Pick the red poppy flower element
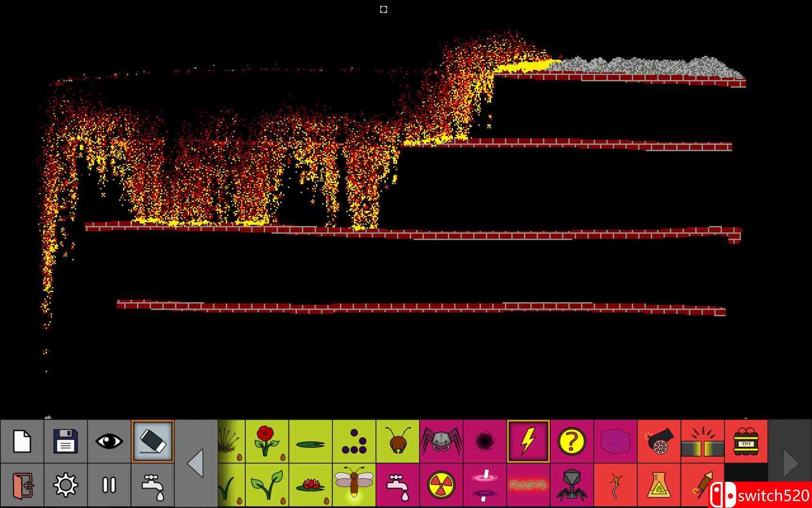The width and height of the screenshot is (812, 508). point(266,441)
